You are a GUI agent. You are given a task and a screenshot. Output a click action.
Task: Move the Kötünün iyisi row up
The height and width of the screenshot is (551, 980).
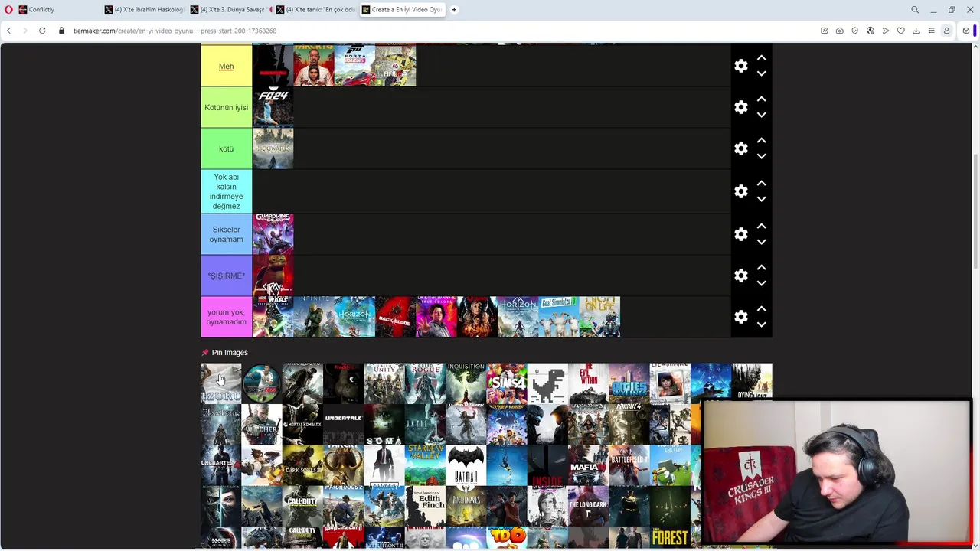point(761,99)
